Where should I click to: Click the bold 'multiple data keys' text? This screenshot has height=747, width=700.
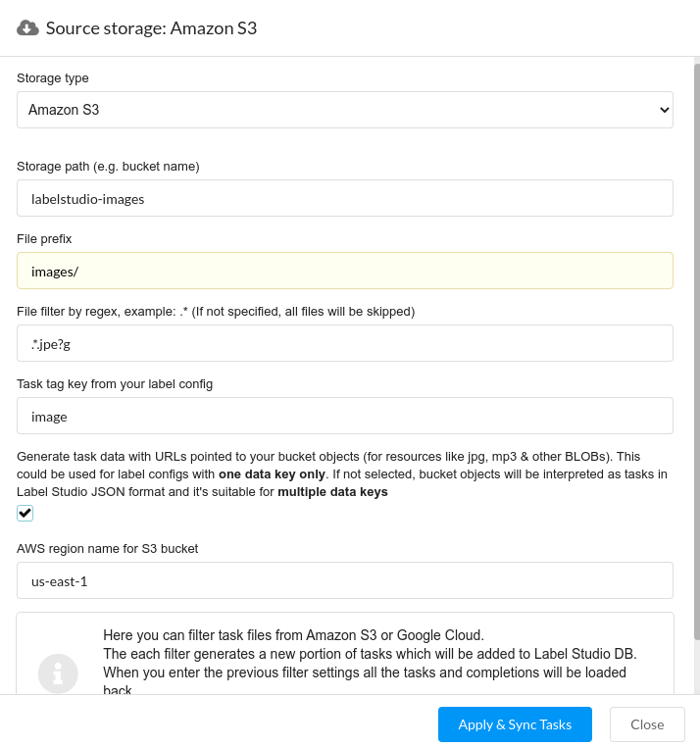(x=332, y=492)
